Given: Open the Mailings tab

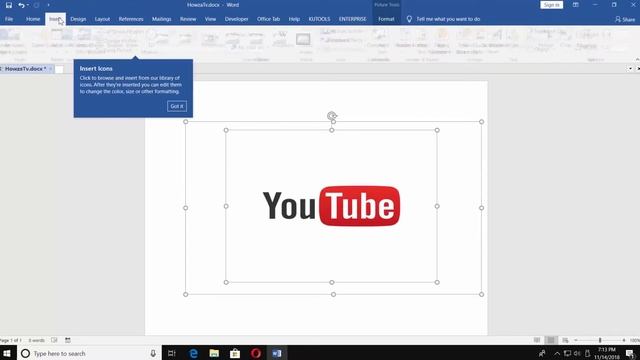Looking at the screenshot, I should (x=162, y=19).
